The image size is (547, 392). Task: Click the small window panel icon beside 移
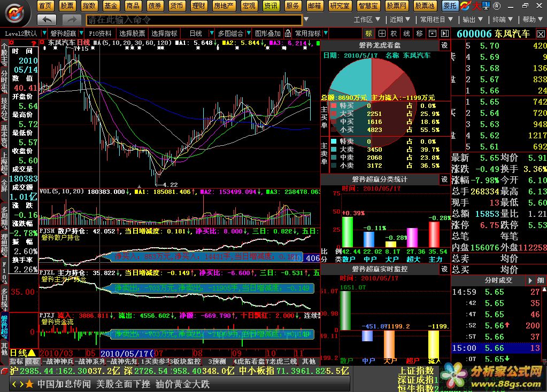tap(432, 34)
